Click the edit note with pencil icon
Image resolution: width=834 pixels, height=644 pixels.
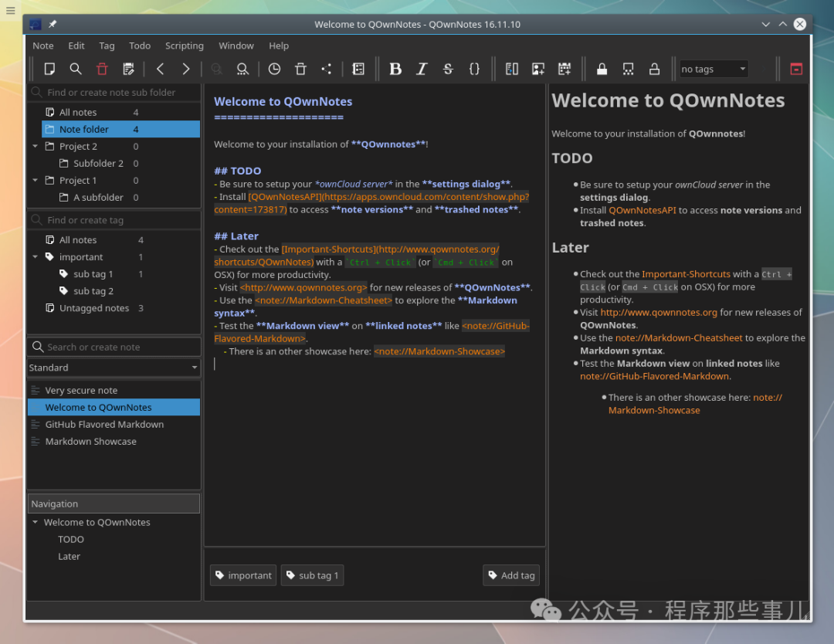point(128,69)
